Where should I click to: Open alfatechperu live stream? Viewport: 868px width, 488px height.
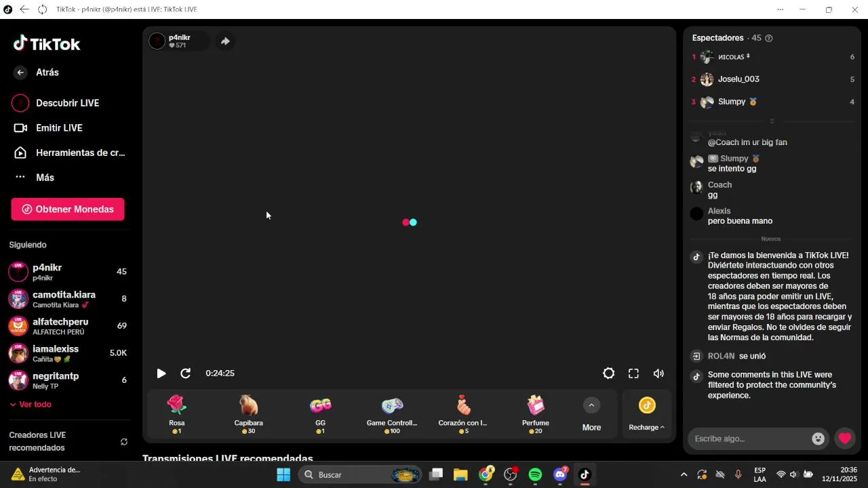[67, 326]
